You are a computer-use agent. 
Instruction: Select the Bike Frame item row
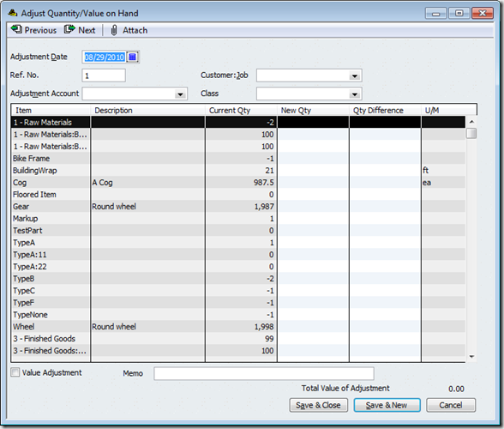point(238,159)
